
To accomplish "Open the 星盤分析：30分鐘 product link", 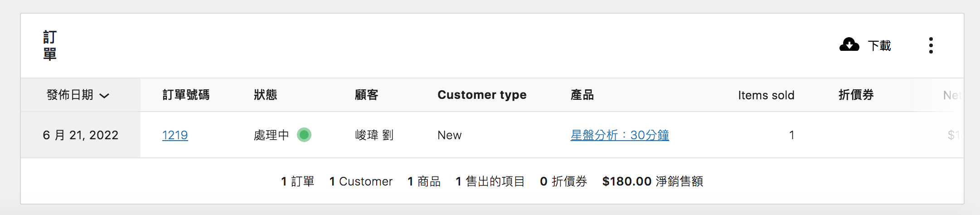I will (x=620, y=135).
